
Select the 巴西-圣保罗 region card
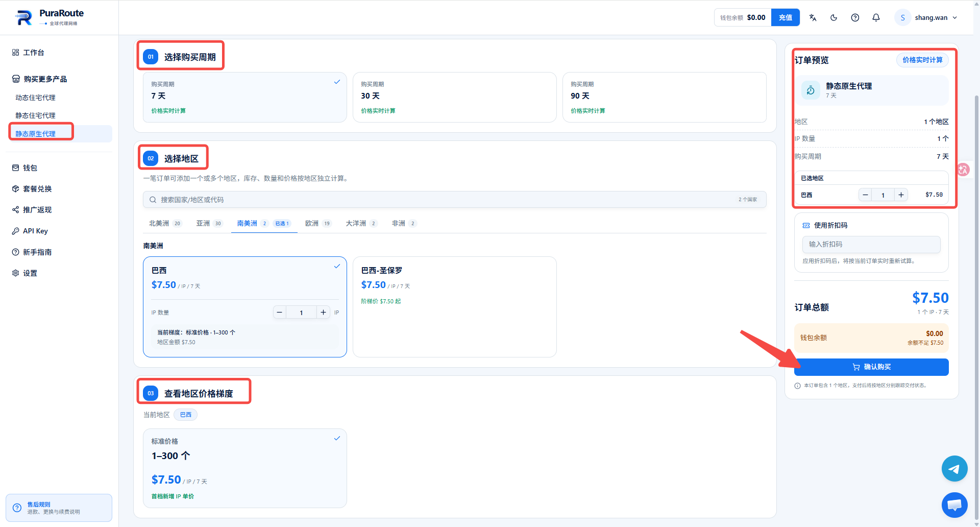click(x=454, y=306)
